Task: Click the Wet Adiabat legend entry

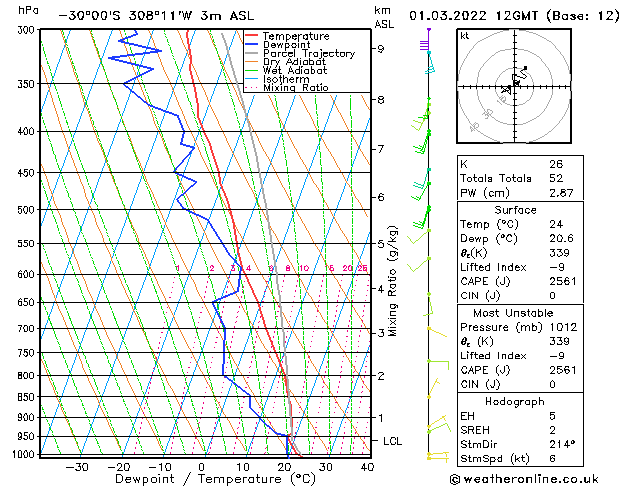Action: tap(295, 70)
